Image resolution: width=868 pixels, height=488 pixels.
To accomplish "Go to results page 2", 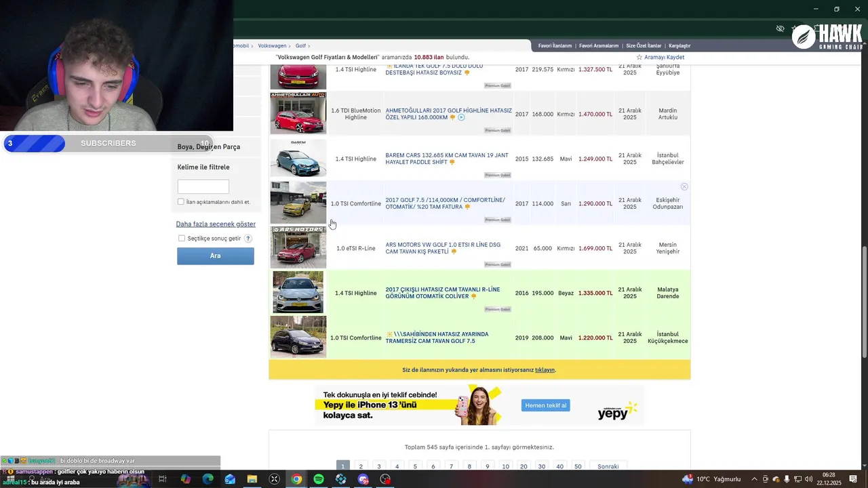I will pyautogui.click(x=361, y=466).
